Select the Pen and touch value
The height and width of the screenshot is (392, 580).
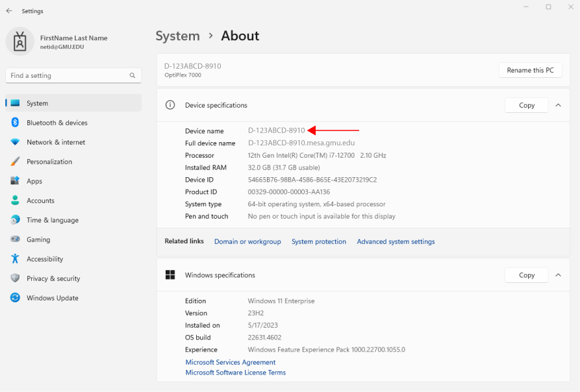pyautogui.click(x=322, y=217)
